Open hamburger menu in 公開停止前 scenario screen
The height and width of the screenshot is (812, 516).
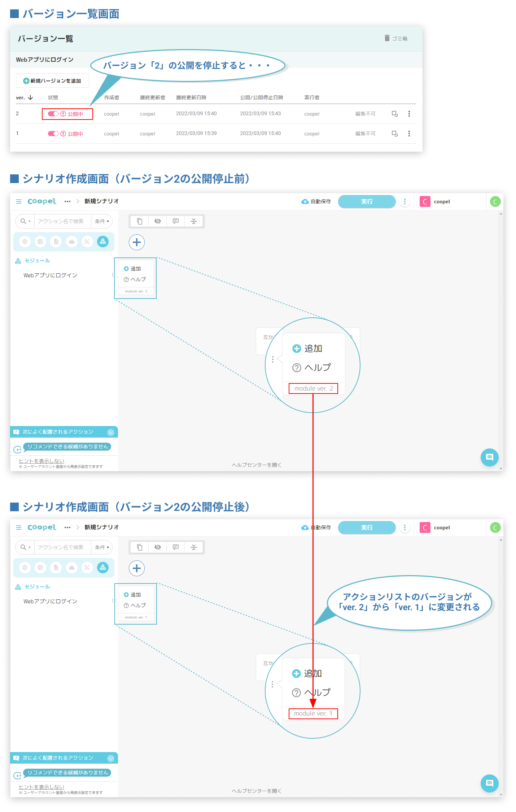tap(19, 201)
